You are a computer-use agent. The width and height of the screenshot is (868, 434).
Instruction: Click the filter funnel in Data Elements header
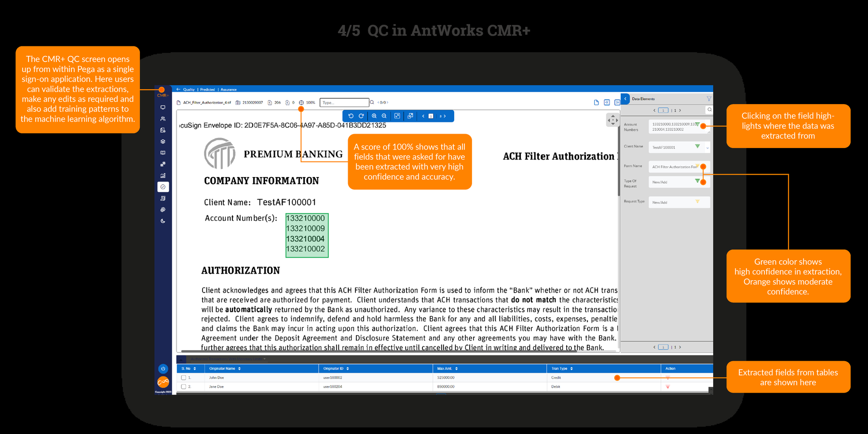(x=709, y=98)
